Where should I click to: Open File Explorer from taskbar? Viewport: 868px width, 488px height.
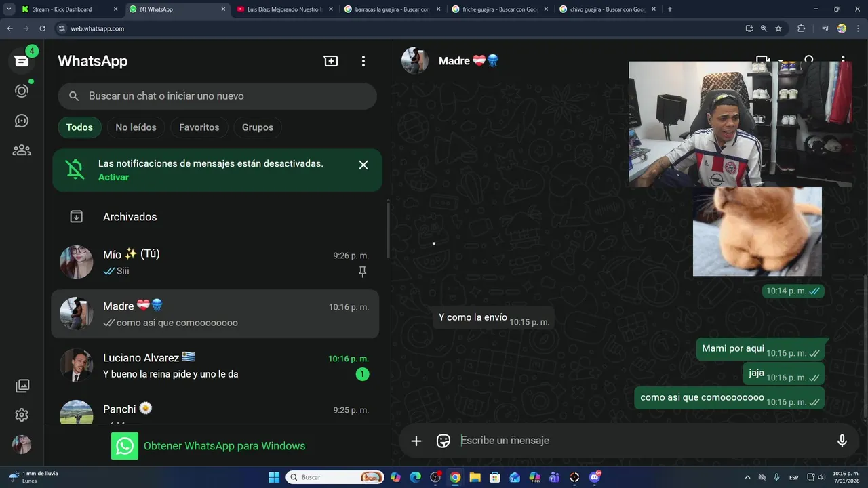(x=475, y=477)
